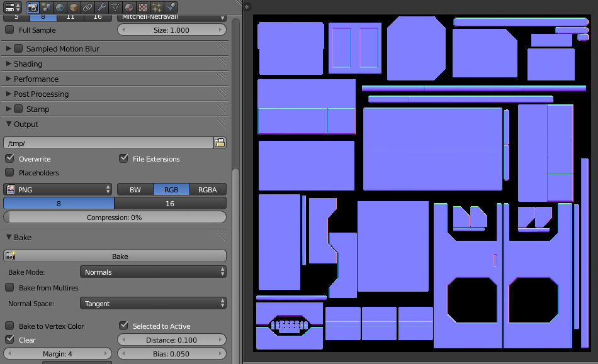Viewport: 598px width, 364px height.
Task: Browse for output folder with file icon
Action: (220, 143)
